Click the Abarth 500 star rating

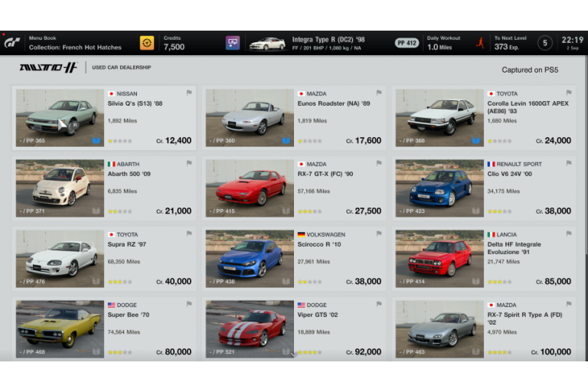tap(120, 211)
